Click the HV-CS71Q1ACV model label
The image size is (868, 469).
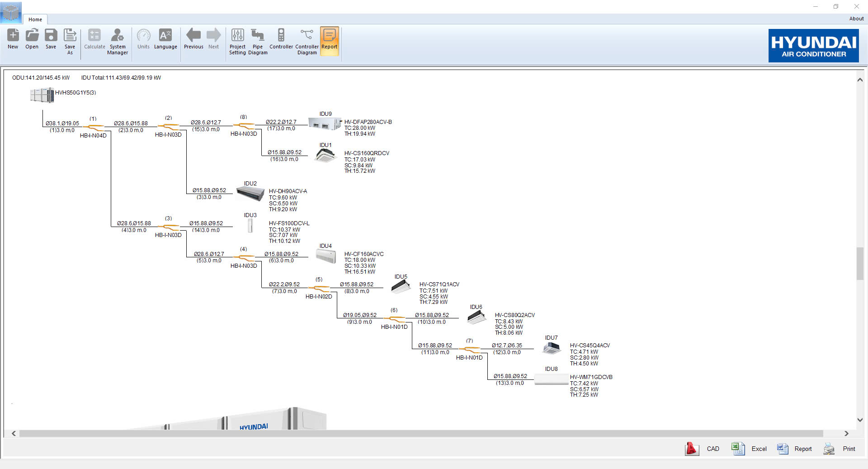click(x=439, y=284)
